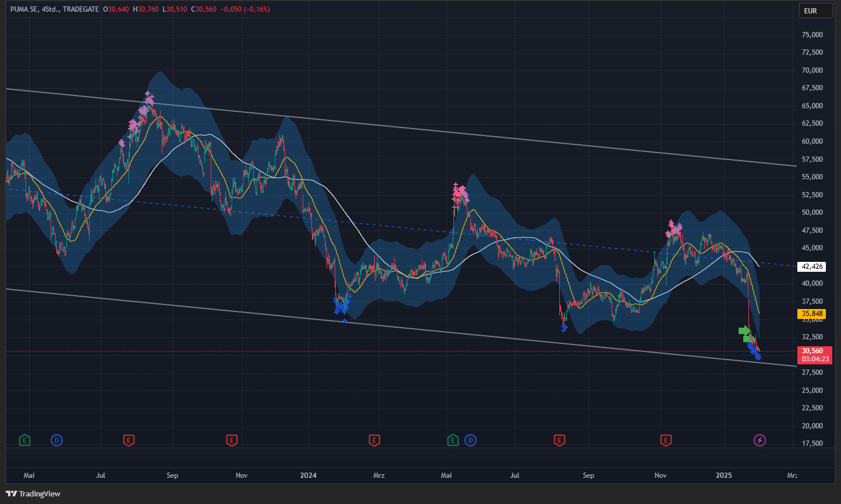Click the leftmost green E earnings marker

click(x=24, y=440)
